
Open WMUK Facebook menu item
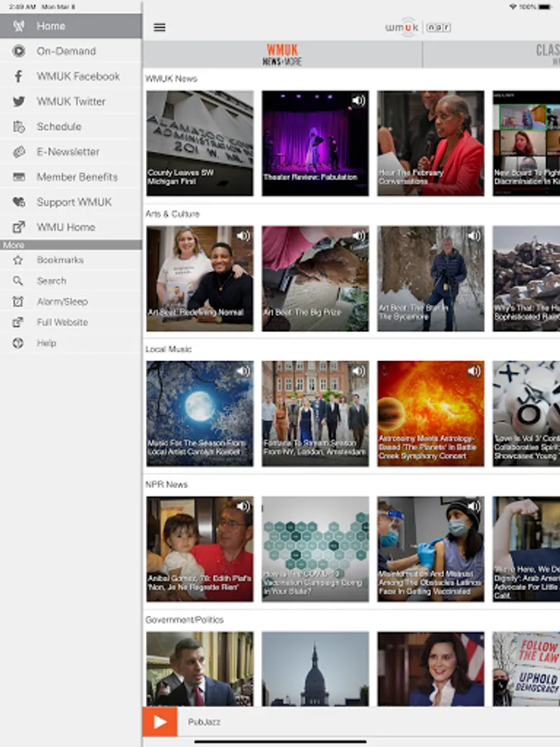pos(71,76)
